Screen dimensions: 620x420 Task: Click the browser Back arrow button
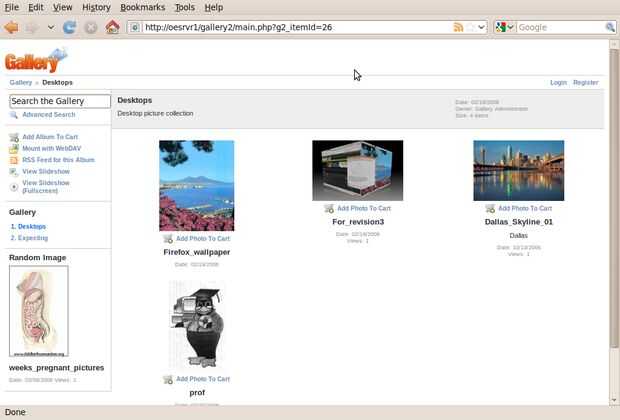point(11,27)
